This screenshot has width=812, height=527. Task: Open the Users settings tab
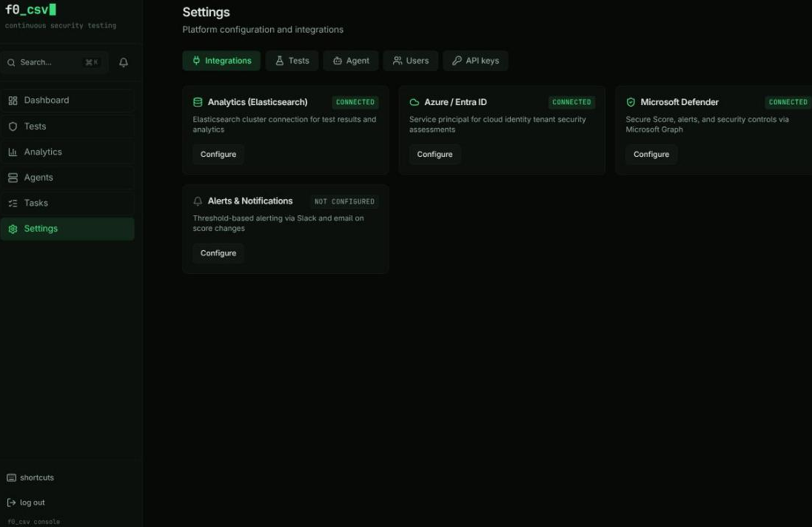411,61
